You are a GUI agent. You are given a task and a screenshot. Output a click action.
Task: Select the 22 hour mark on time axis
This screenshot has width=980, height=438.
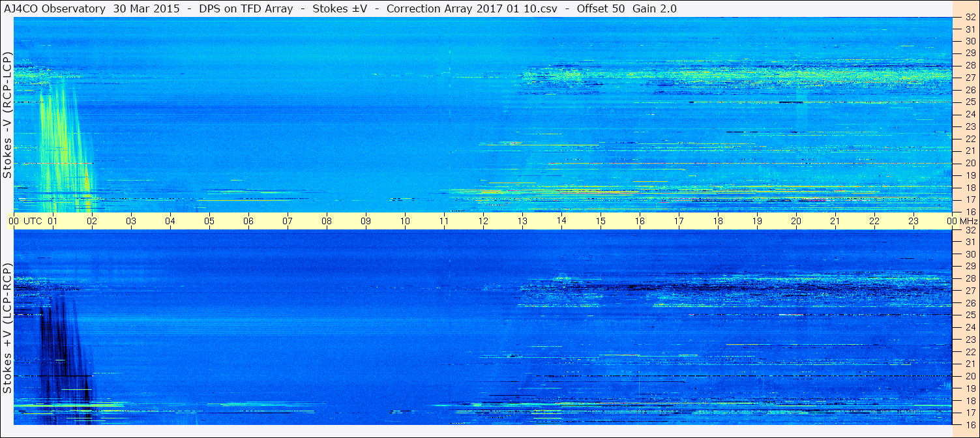[x=874, y=221]
